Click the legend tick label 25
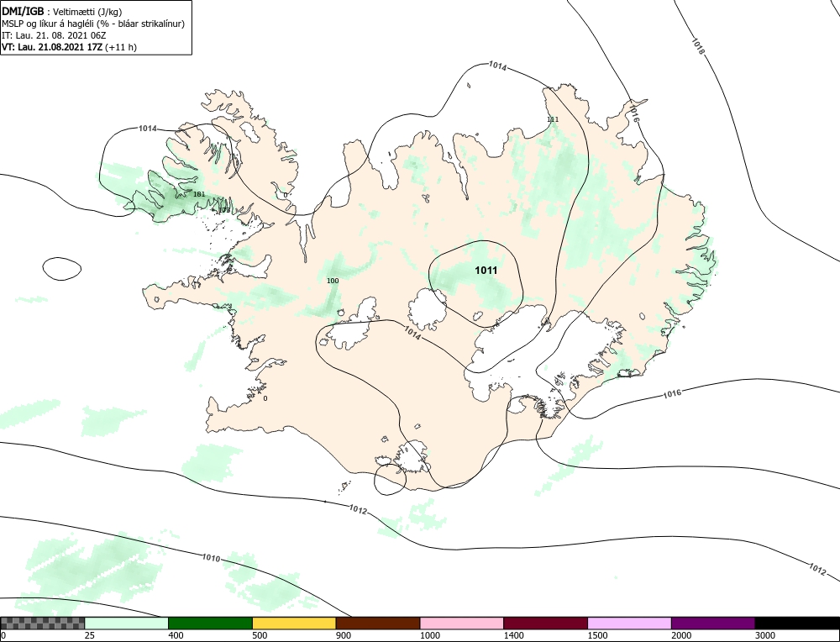 [90, 636]
